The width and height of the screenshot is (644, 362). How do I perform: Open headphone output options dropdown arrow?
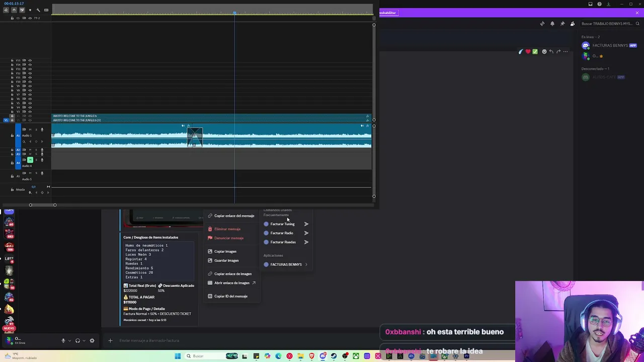click(x=84, y=340)
